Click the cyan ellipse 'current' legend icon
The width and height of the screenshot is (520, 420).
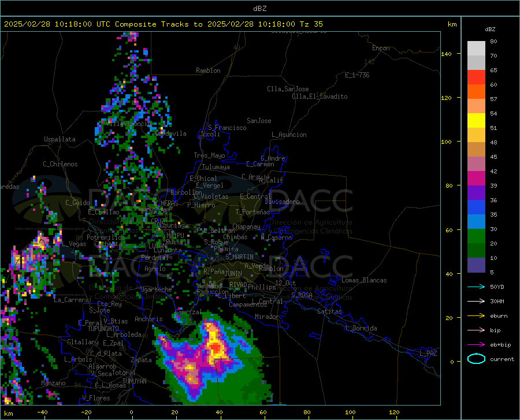click(x=476, y=359)
